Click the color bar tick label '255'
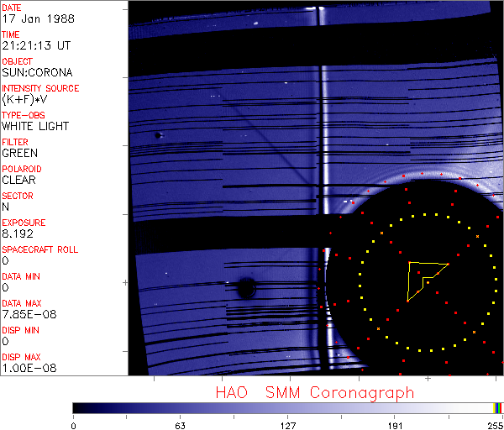This screenshot has width=504, height=430. point(496,426)
